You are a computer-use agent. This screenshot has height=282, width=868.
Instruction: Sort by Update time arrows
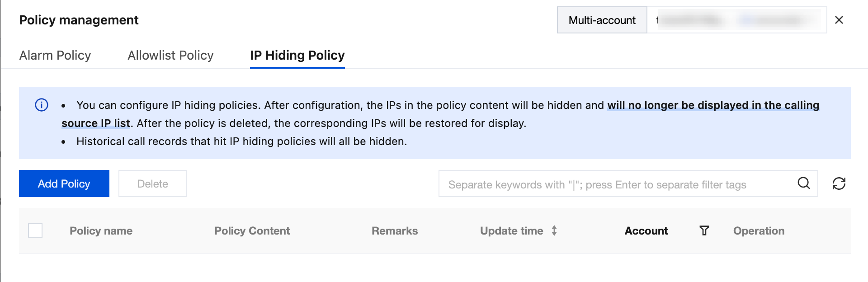(x=554, y=231)
